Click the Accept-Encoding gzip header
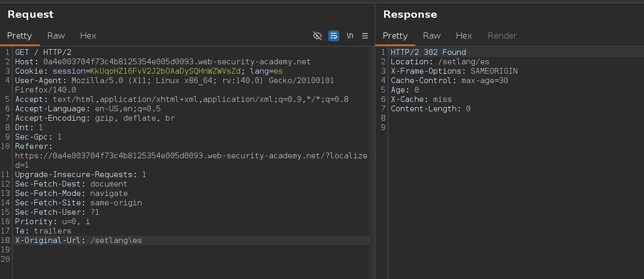 pos(95,118)
